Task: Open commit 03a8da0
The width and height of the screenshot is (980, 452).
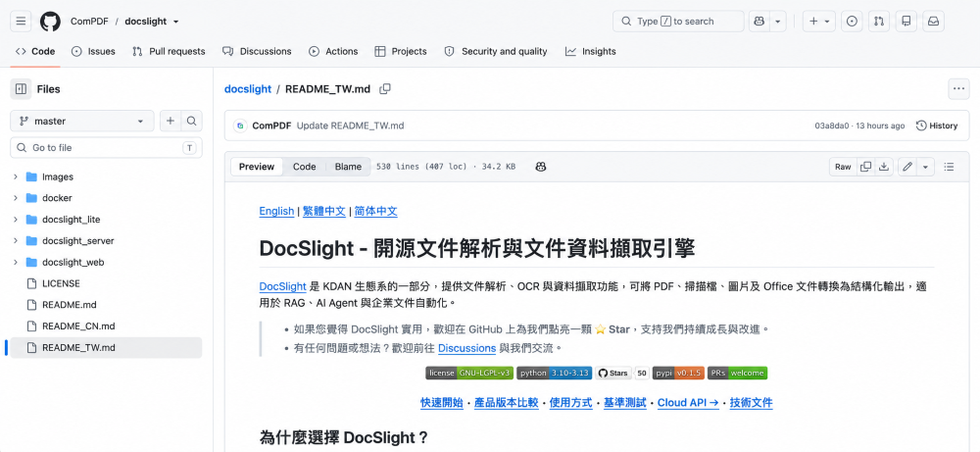Action: pos(832,126)
